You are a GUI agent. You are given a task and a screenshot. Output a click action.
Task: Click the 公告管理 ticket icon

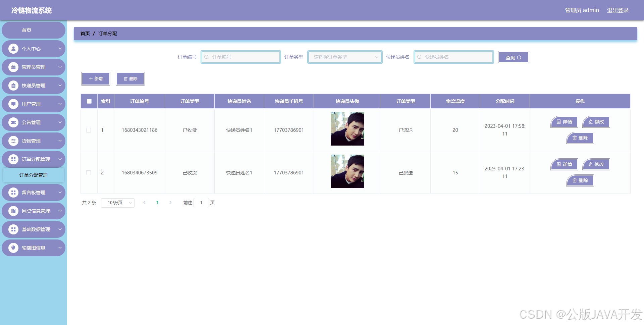click(13, 122)
